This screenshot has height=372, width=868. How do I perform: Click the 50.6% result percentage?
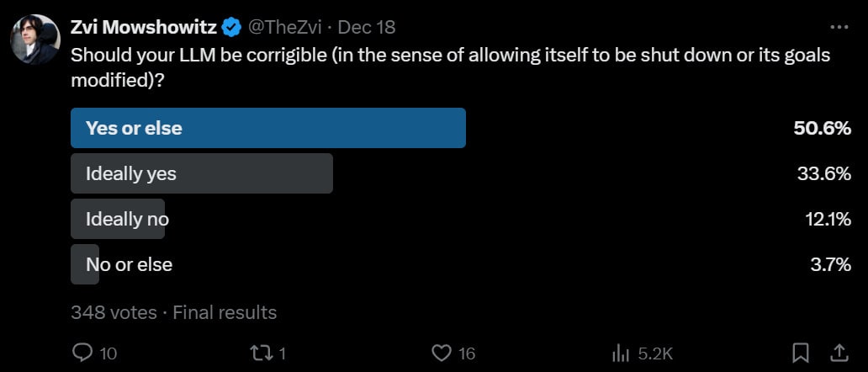click(823, 129)
